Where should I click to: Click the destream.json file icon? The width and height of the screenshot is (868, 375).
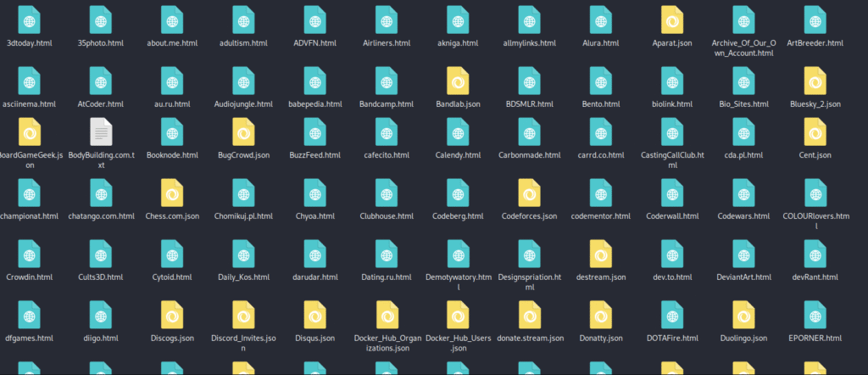point(601,254)
